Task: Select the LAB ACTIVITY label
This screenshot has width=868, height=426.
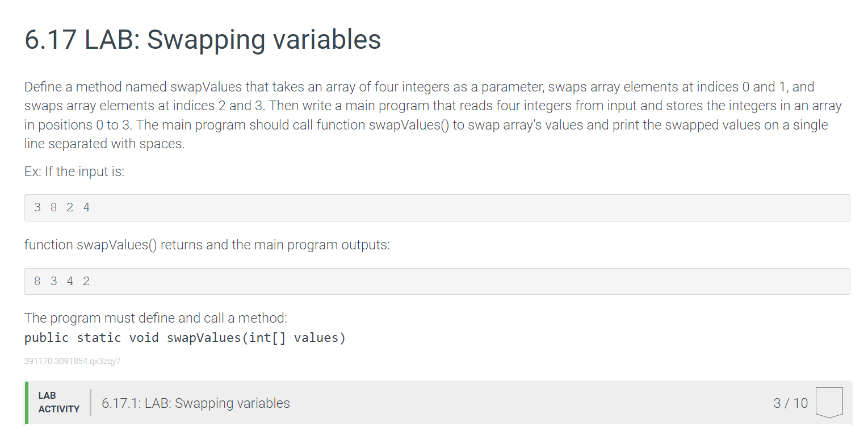Action: click(x=59, y=402)
